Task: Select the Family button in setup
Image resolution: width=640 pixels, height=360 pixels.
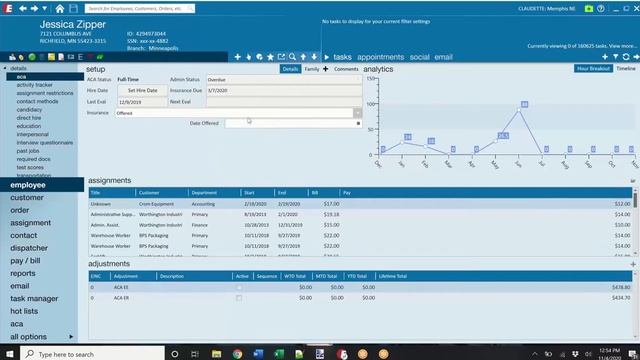Action: pyautogui.click(x=312, y=69)
